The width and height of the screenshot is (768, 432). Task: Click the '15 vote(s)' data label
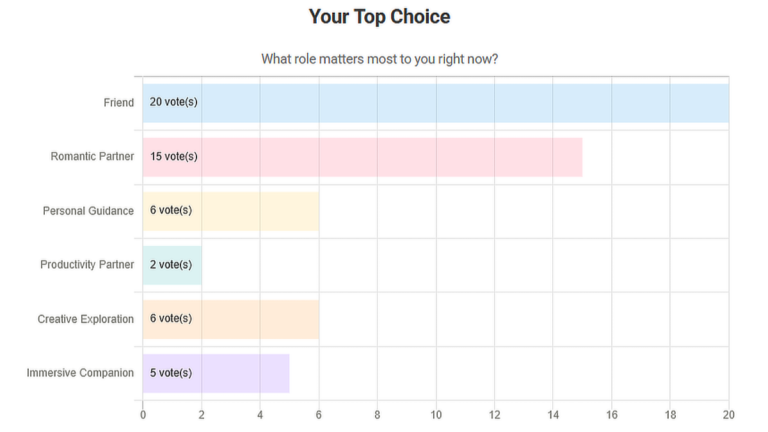(x=174, y=156)
